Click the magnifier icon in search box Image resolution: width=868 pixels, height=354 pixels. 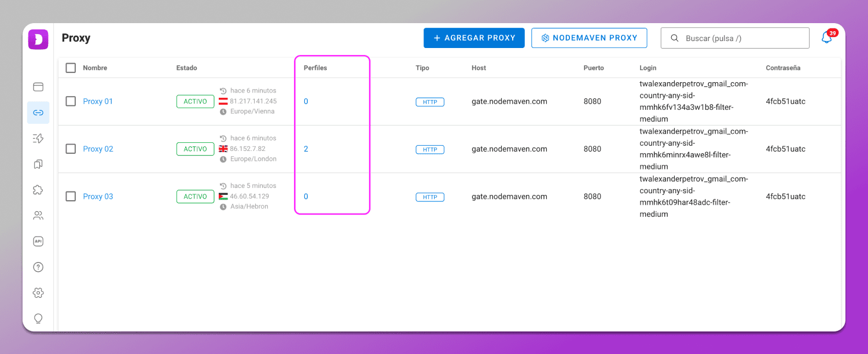point(674,38)
